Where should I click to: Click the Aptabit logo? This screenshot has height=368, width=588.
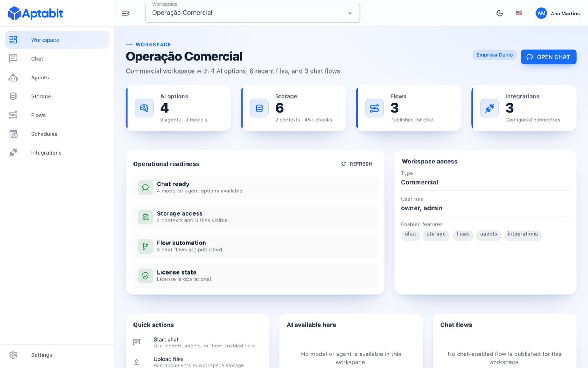click(35, 13)
